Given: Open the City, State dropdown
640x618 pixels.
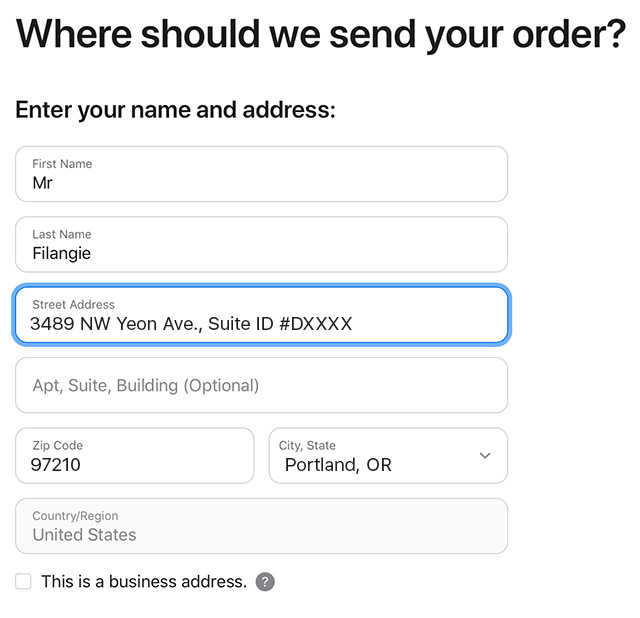Looking at the screenshot, I should [x=388, y=456].
